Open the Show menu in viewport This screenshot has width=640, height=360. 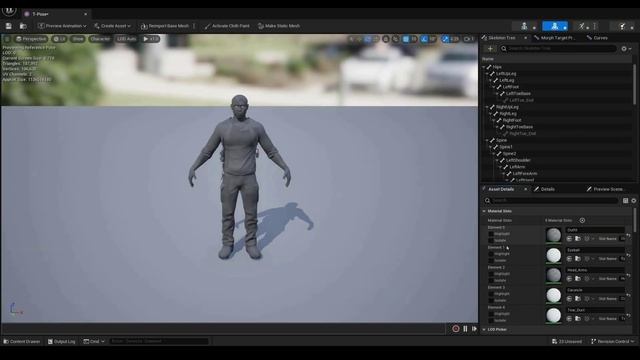click(78, 39)
